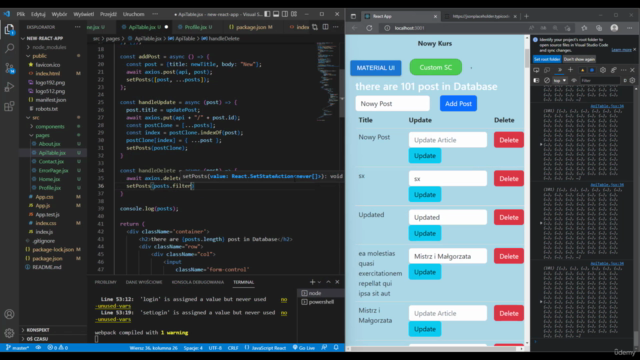The width and height of the screenshot is (640, 360).
Task: Open the Extensions view in activity bar
Action: click(9, 107)
